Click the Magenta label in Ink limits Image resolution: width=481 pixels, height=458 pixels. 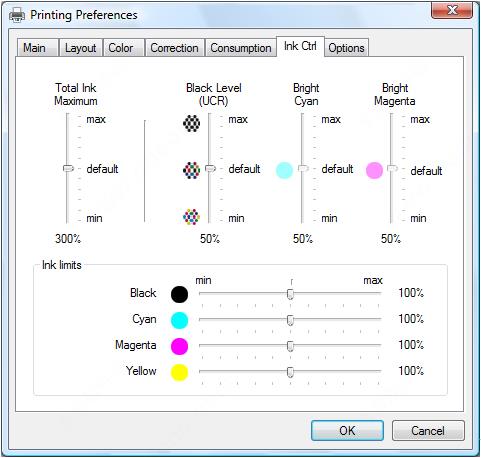click(136, 345)
